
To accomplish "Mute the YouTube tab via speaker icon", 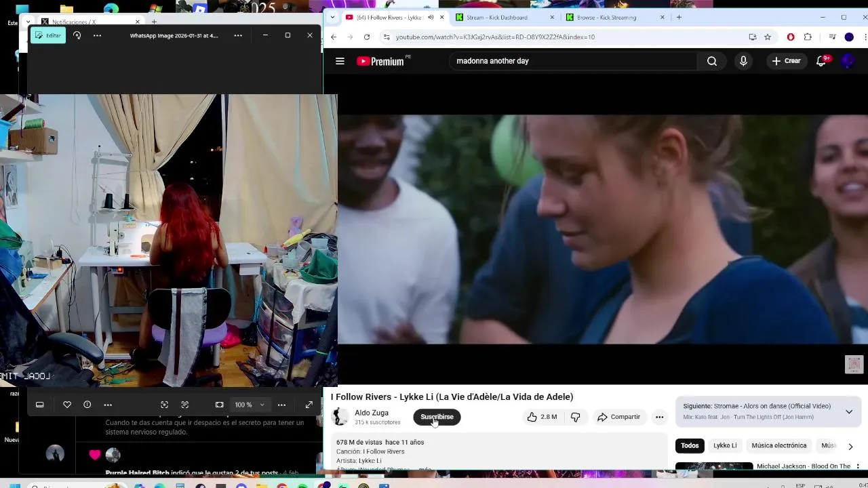I will 430,17.
